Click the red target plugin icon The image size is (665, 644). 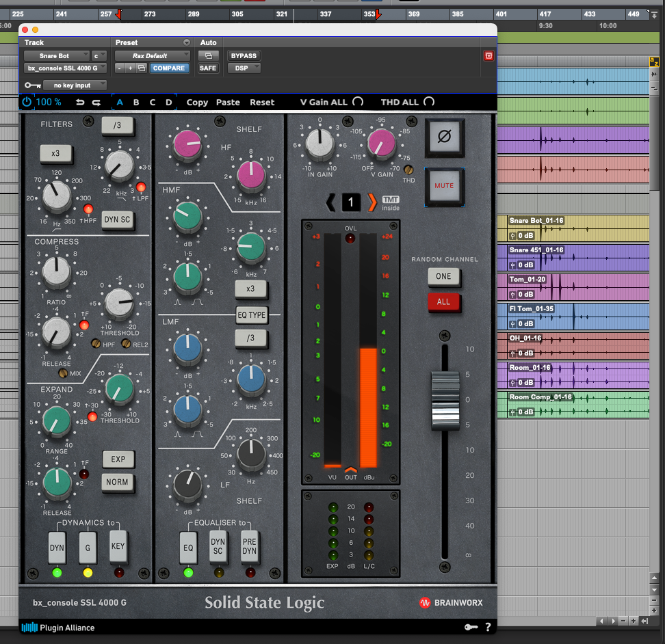click(x=488, y=56)
